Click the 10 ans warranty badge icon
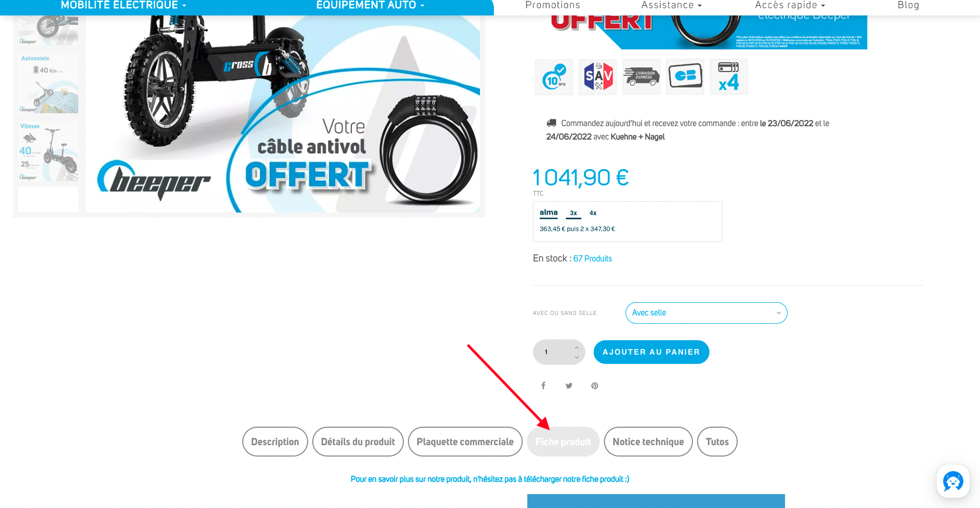The width and height of the screenshot is (980, 508). click(554, 77)
